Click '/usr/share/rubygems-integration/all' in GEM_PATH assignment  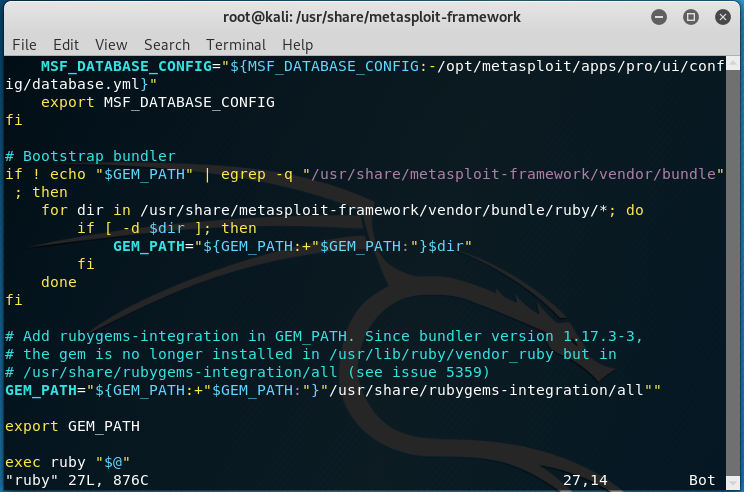486,390
